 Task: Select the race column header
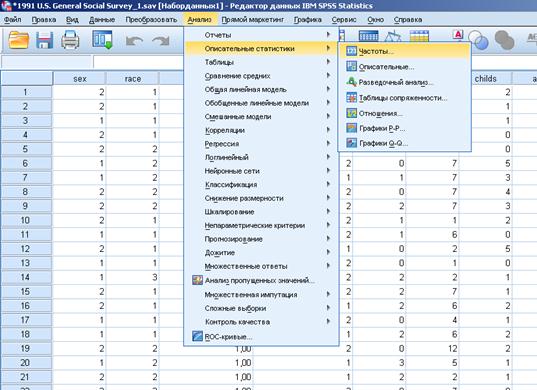(133, 79)
